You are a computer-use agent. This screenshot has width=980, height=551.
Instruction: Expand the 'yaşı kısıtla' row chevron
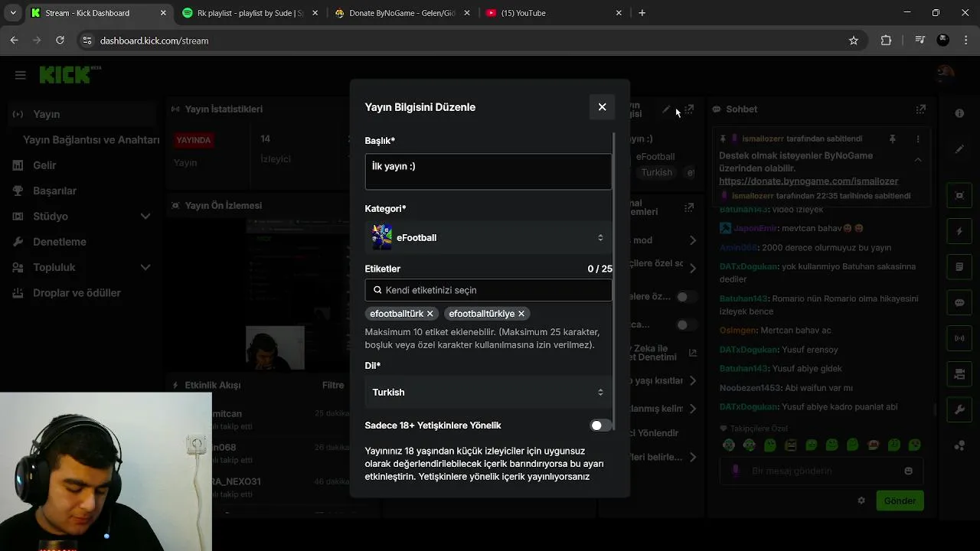(x=693, y=381)
